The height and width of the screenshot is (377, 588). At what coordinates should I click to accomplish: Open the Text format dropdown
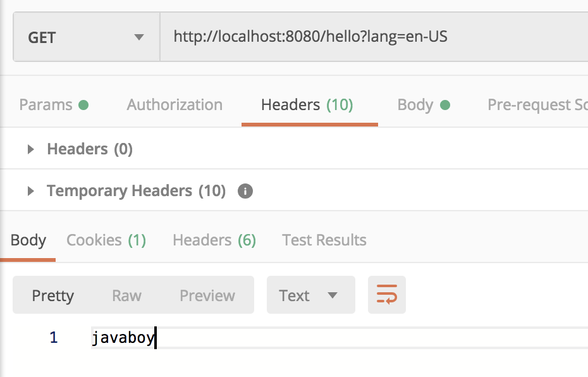pyautogui.click(x=310, y=295)
